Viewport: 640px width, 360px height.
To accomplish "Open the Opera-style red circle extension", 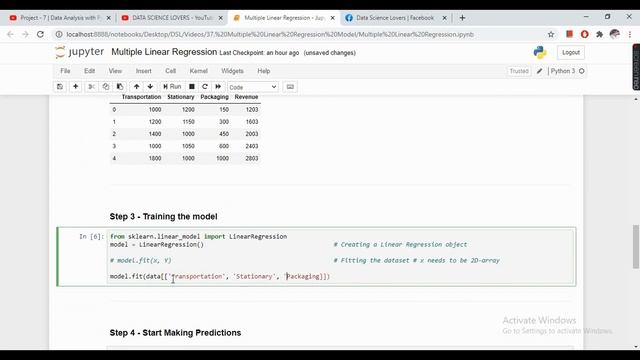I will [584, 34].
